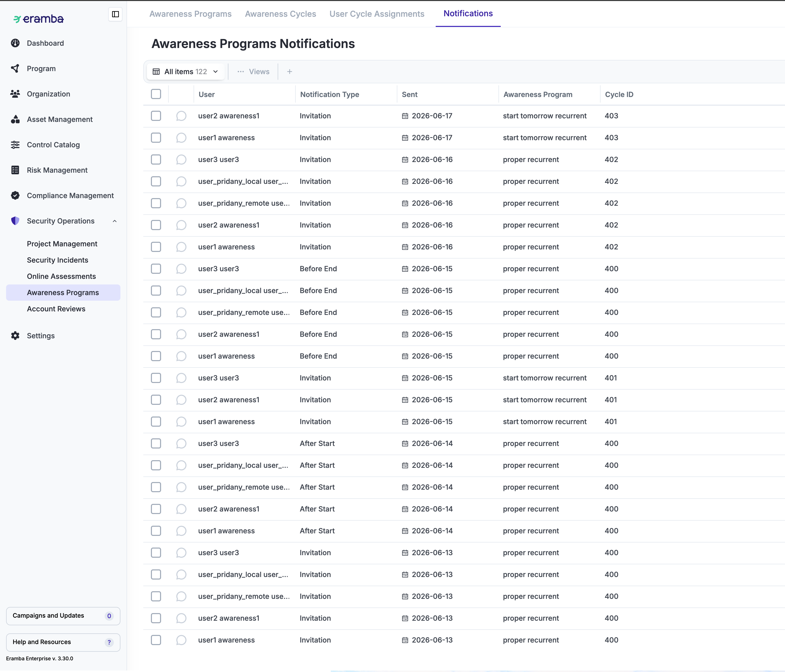Click the Campaigns and Updates button
The image size is (785, 672).
coord(63,616)
